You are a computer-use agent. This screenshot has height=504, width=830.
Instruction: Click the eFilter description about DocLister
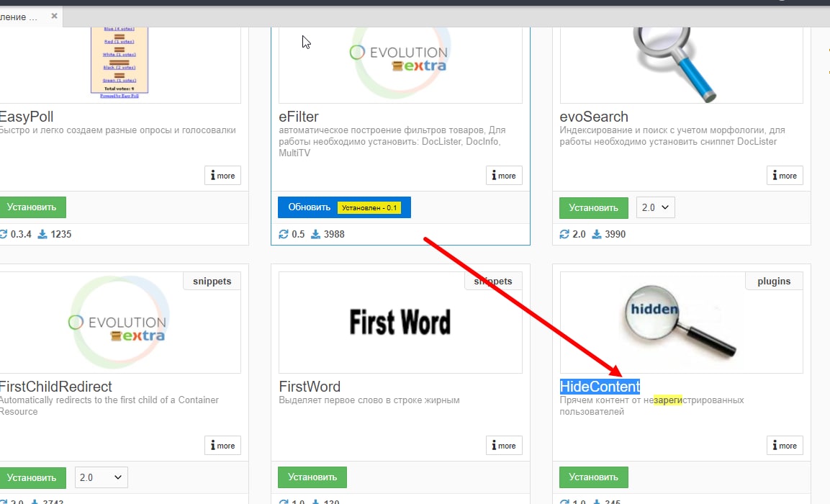click(x=392, y=141)
